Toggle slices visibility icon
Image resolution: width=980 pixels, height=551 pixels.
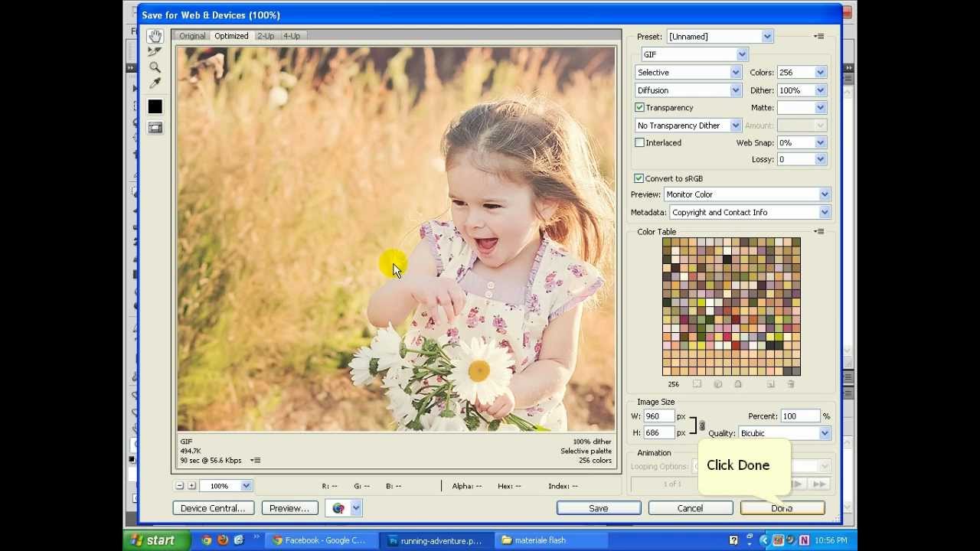pos(155,128)
